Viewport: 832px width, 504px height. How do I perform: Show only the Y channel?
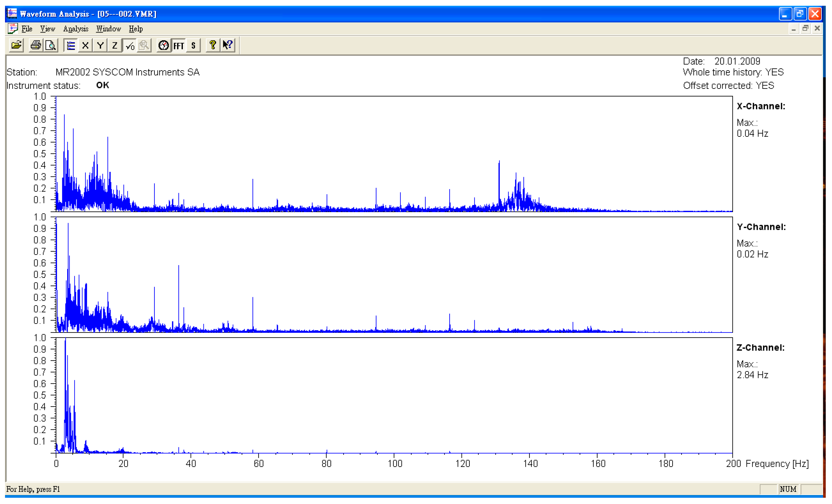tap(100, 45)
